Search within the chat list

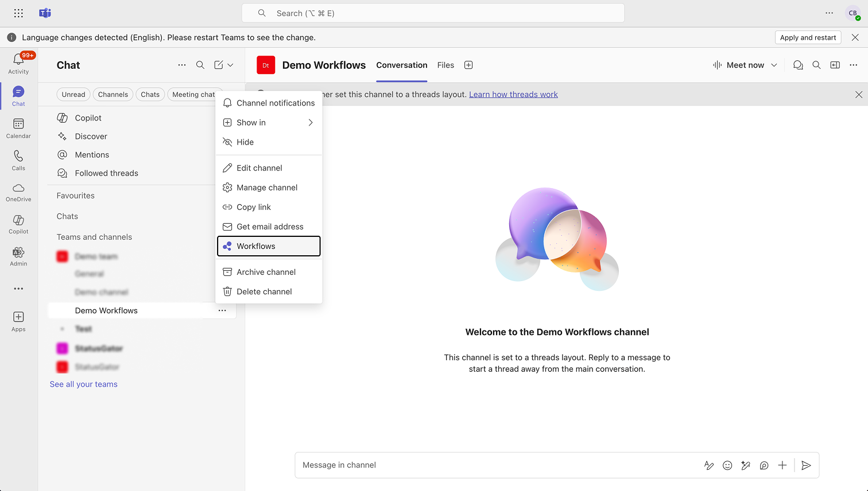click(x=200, y=65)
